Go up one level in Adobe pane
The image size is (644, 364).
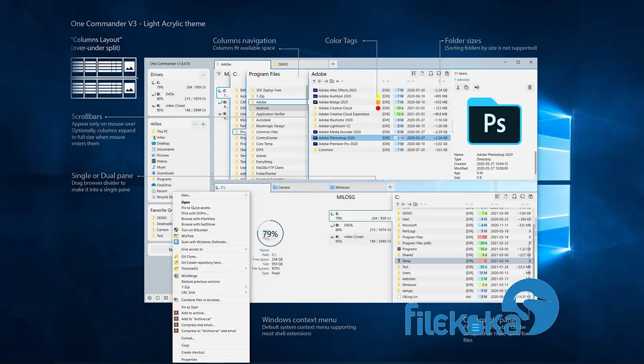(x=314, y=82)
